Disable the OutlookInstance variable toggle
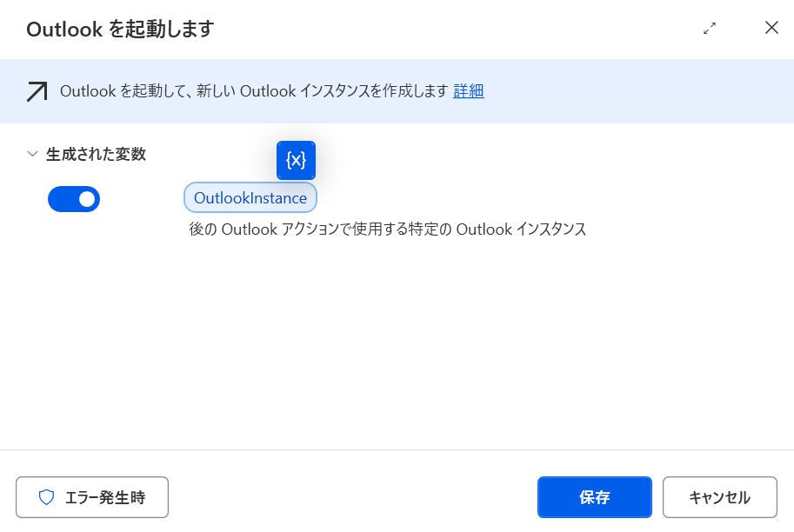 coord(74,199)
